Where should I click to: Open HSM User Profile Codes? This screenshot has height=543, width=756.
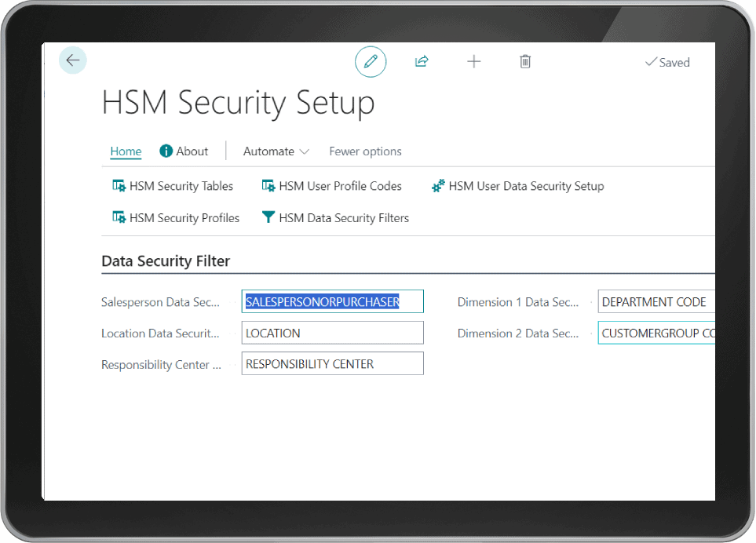click(332, 186)
